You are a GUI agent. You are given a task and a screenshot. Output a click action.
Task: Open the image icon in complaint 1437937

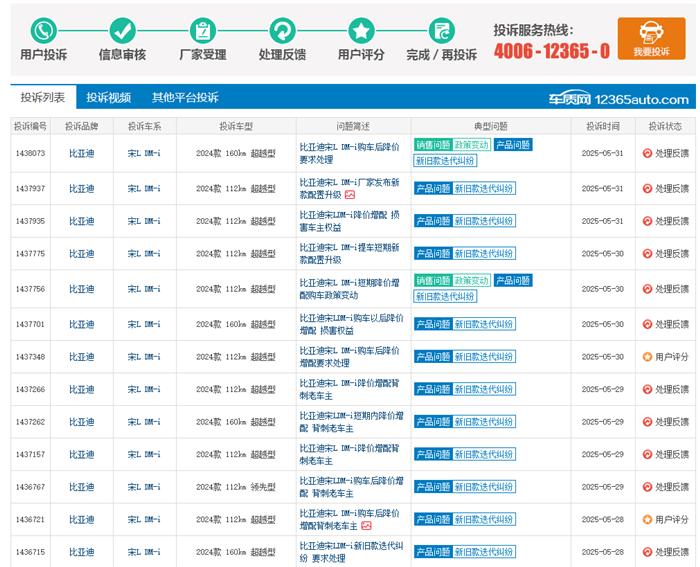pyautogui.click(x=350, y=195)
